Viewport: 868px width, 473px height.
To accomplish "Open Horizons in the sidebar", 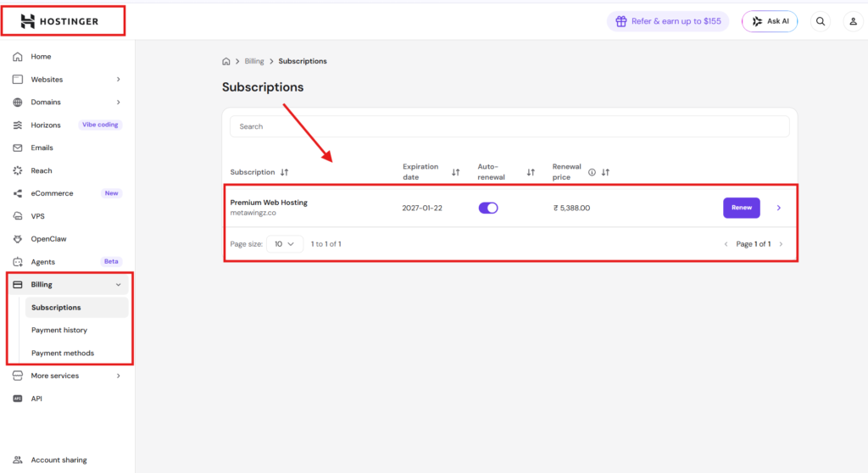I will pyautogui.click(x=46, y=125).
